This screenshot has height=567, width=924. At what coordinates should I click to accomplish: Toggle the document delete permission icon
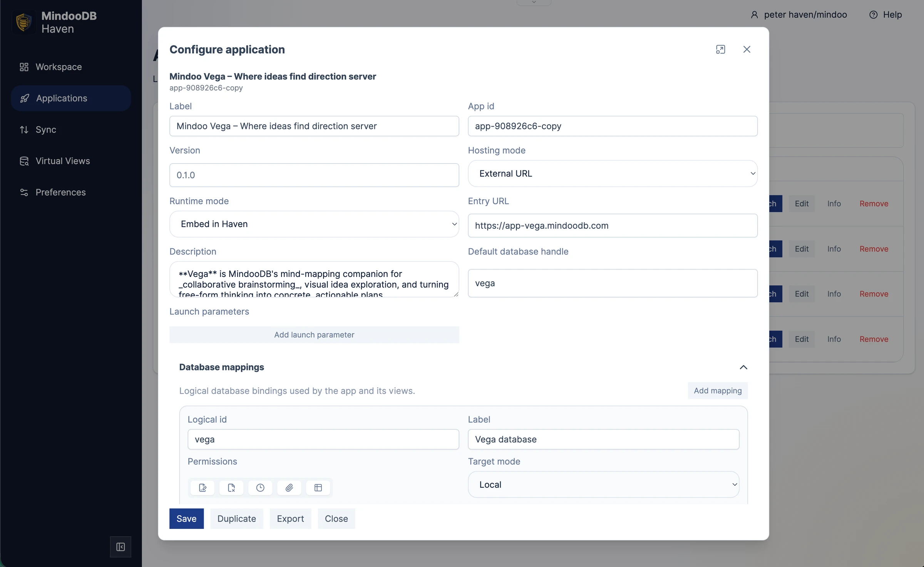pos(231,487)
